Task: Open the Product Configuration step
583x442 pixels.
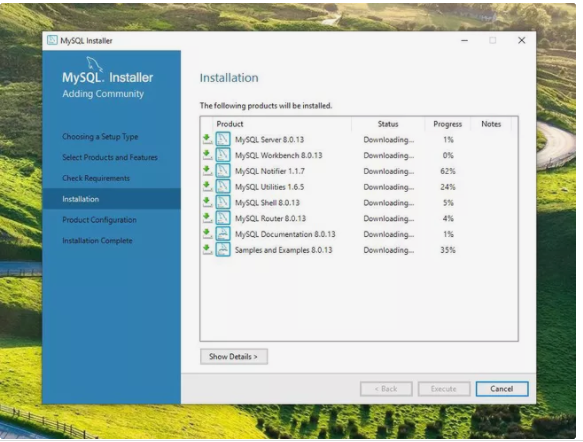Action: point(99,220)
